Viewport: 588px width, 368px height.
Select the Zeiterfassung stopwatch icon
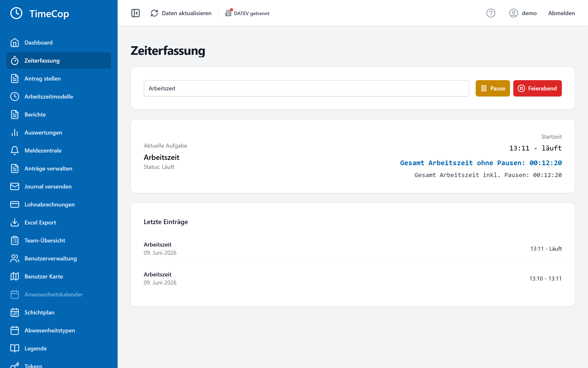[14, 61]
